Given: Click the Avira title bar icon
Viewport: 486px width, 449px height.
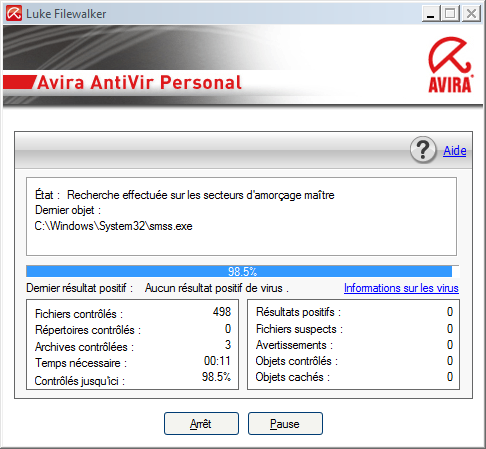Looking at the screenshot, I should (14, 14).
